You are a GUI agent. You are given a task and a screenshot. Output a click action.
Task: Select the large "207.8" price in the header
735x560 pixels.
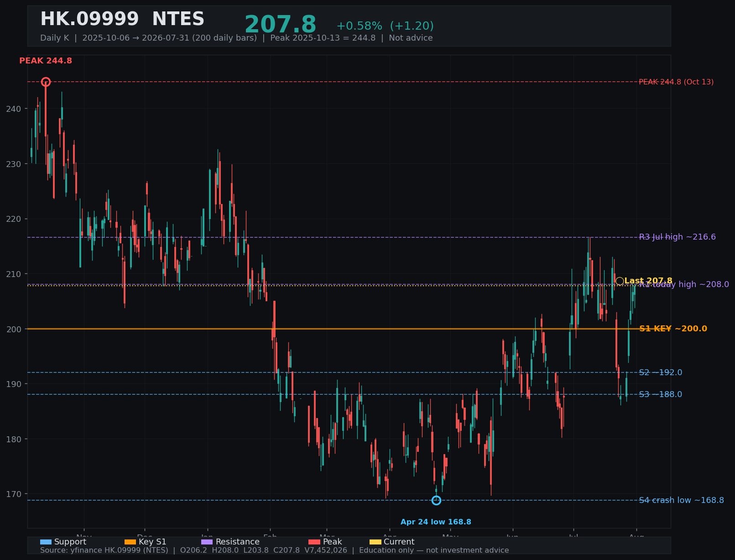(280, 25)
